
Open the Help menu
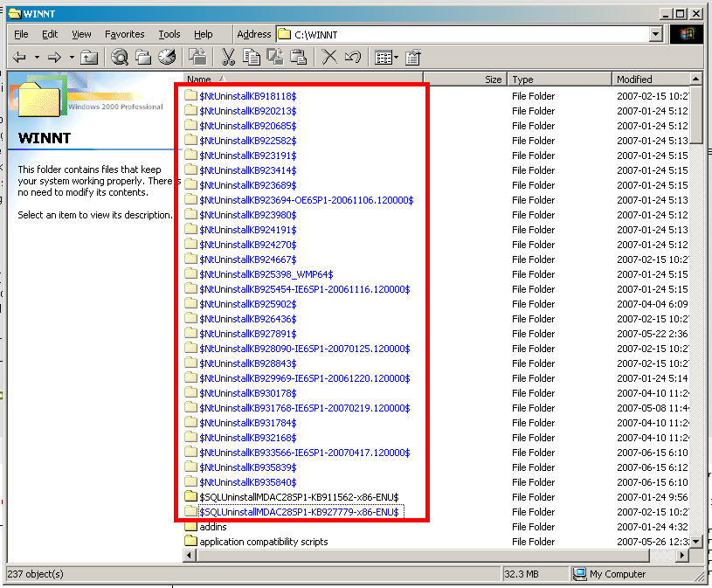pos(203,34)
